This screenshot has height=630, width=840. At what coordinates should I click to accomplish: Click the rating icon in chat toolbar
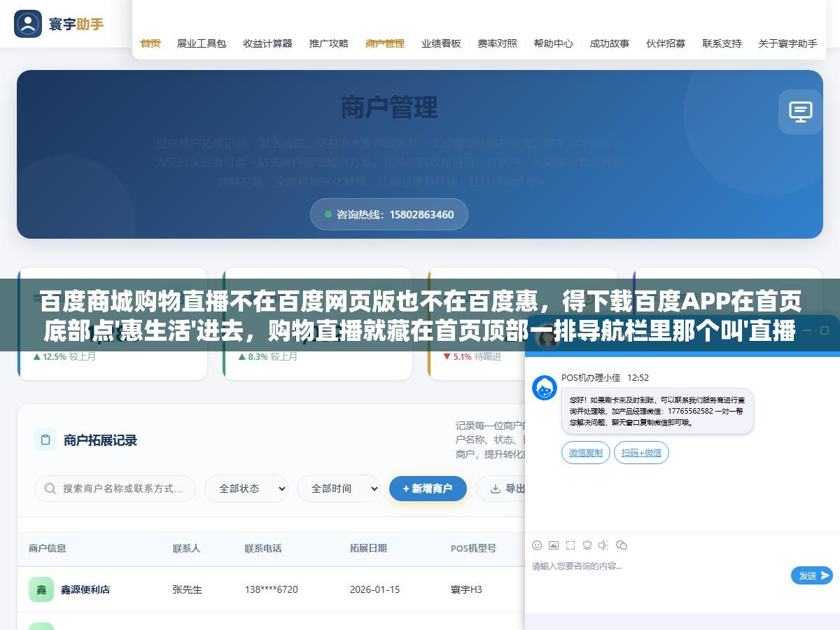tap(587, 545)
